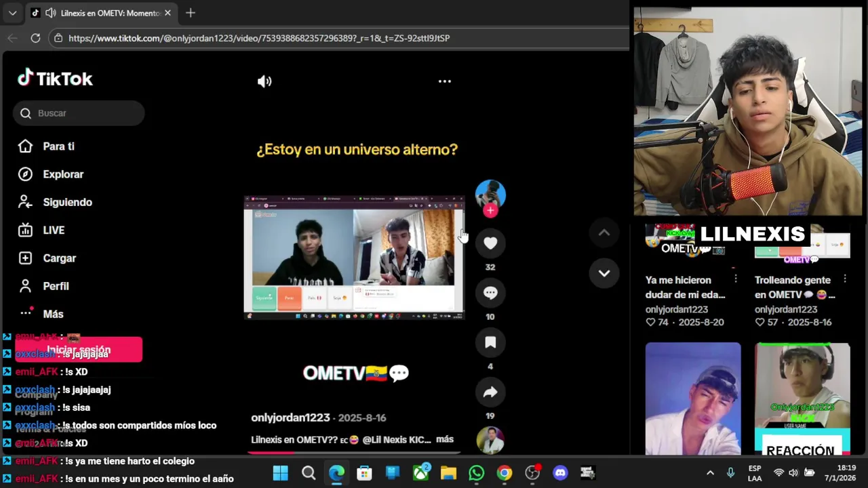The width and height of the screenshot is (868, 488).
Task: Open the volume tray icon
Action: pyautogui.click(x=793, y=473)
